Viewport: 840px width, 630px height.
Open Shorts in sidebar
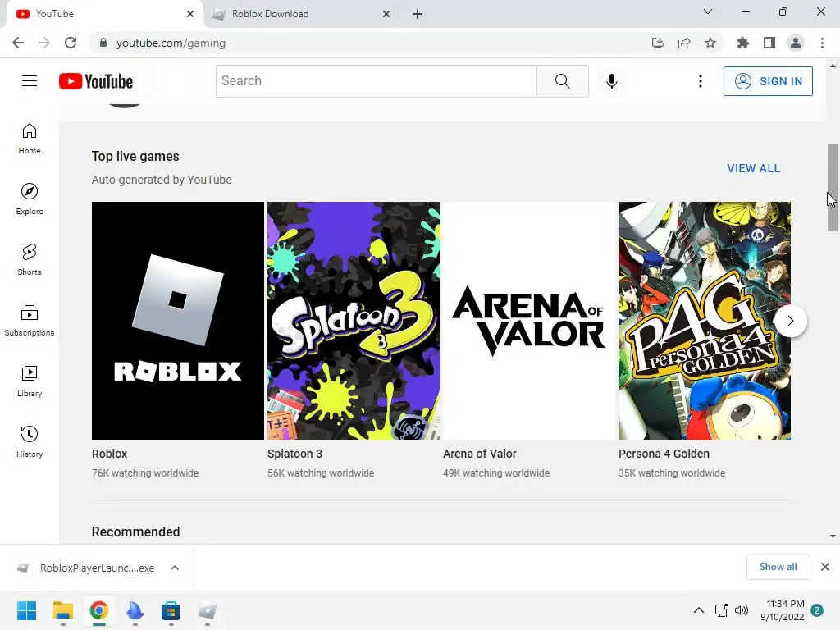pyautogui.click(x=30, y=260)
